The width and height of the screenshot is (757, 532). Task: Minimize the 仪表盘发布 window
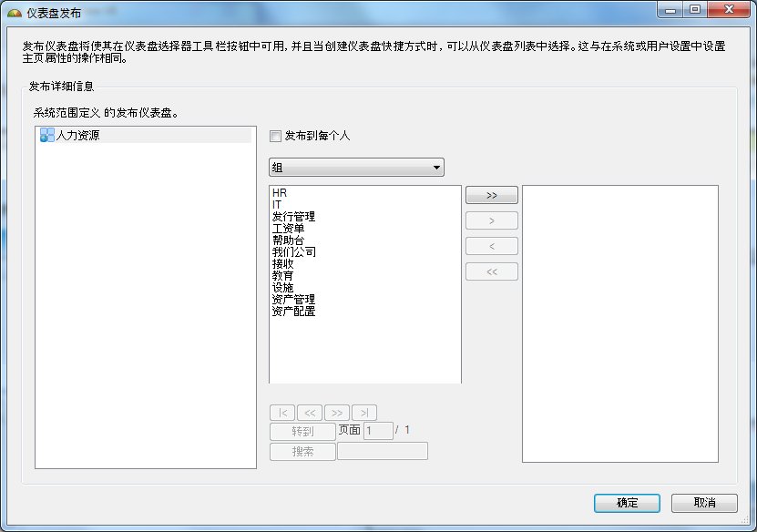[x=670, y=10]
